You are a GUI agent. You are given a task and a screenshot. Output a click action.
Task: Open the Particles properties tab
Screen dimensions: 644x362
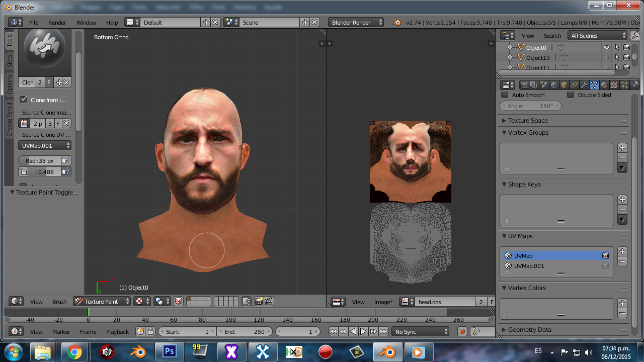click(624, 85)
